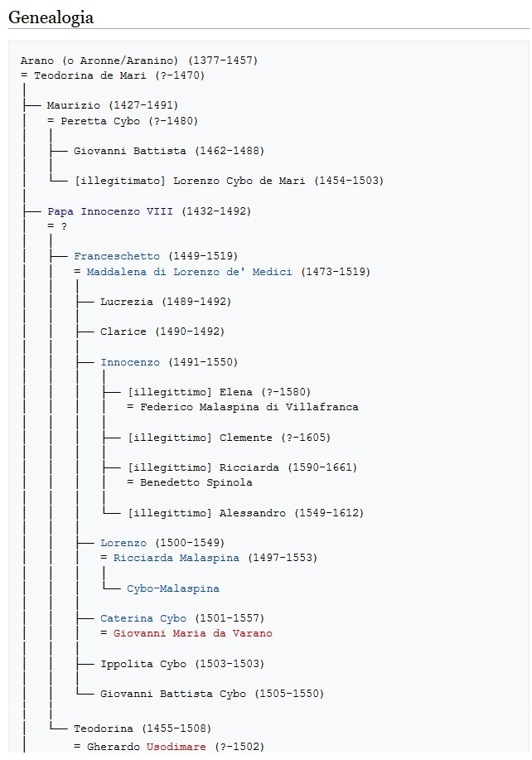Select the Ippolita Cybo (1503-1503) entry
This screenshot has width=532, height=760.
(182, 664)
